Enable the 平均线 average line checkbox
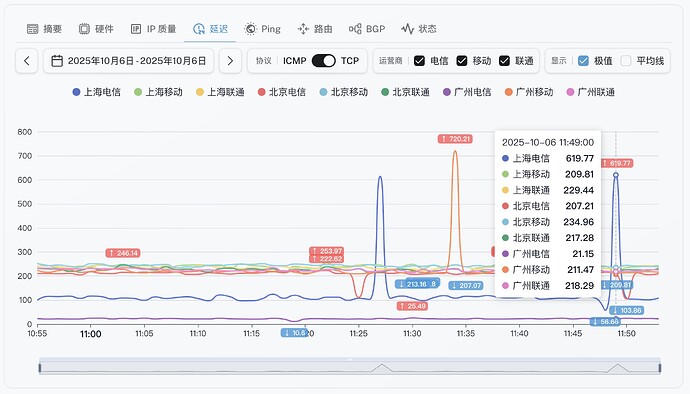 [626, 61]
